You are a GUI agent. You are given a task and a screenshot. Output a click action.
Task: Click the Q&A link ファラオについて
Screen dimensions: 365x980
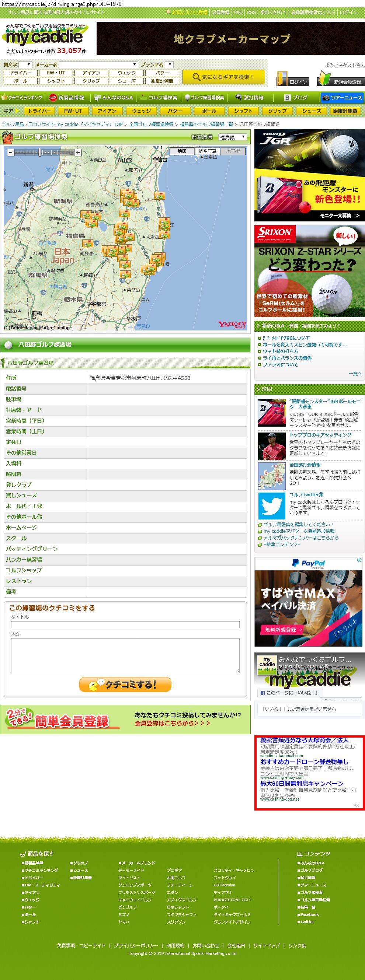(x=280, y=364)
